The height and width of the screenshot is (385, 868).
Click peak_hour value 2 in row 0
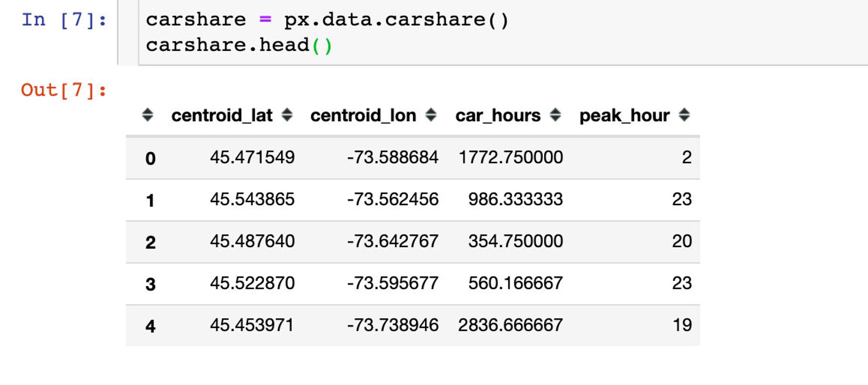pos(687,157)
